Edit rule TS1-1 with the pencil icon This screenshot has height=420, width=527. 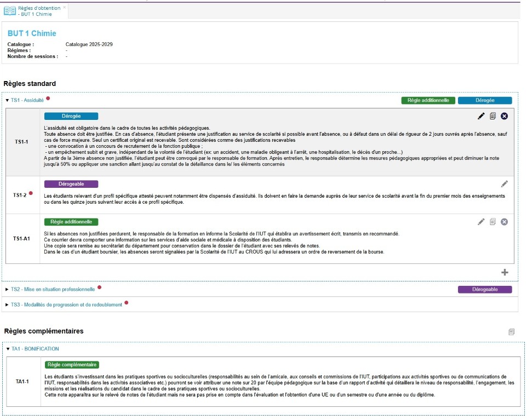pos(481,116)
